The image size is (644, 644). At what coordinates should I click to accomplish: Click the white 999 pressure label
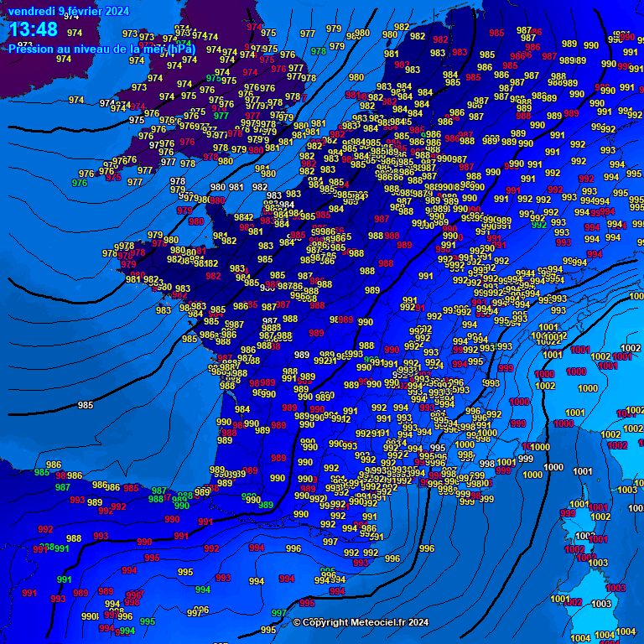tap(526, 459)
